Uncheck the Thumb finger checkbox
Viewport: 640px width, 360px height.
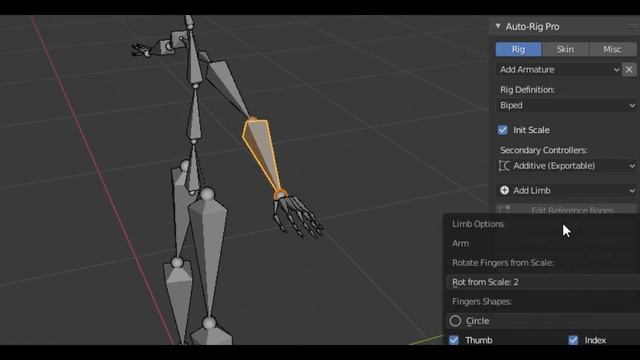click(x=454, y=340)
